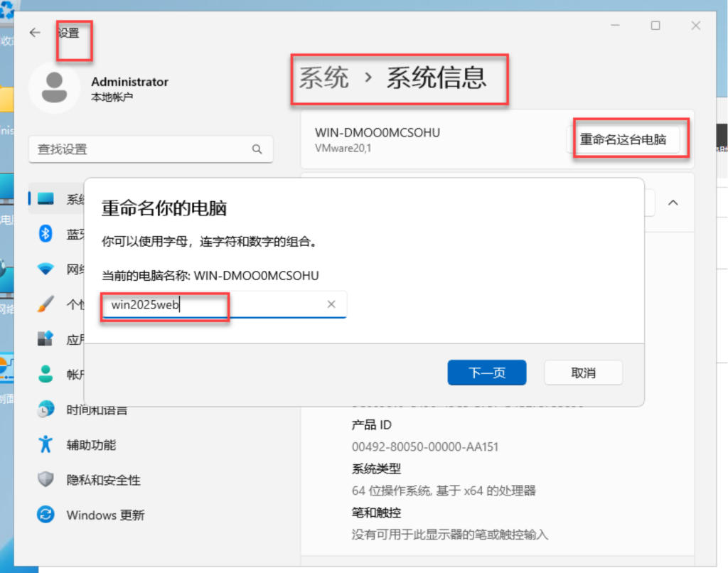Viewport: 728px width, 573px height.
Task: Select the Apps icon in sidebar
Action: click(45, 339)
